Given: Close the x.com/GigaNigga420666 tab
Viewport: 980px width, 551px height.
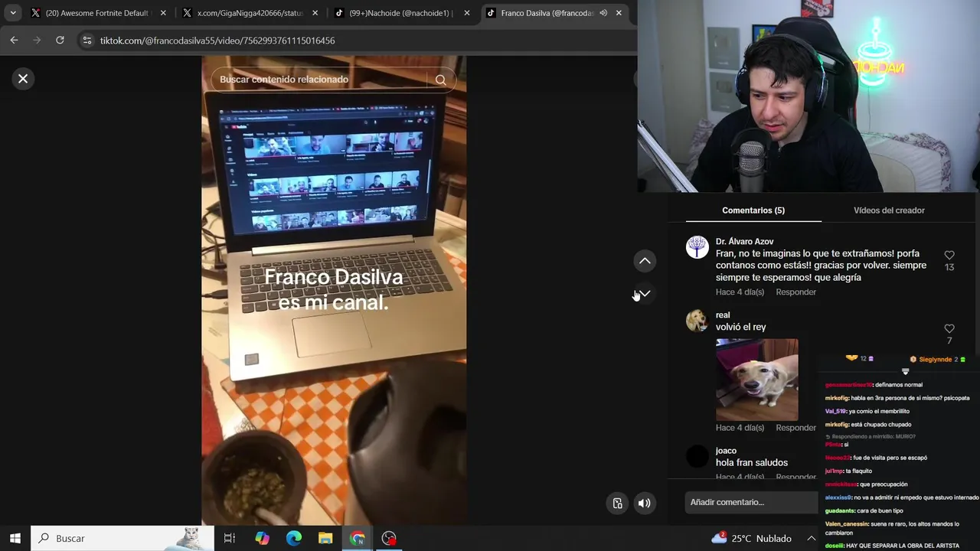Looking at the screenshot, I should click(x=315, y=13).
